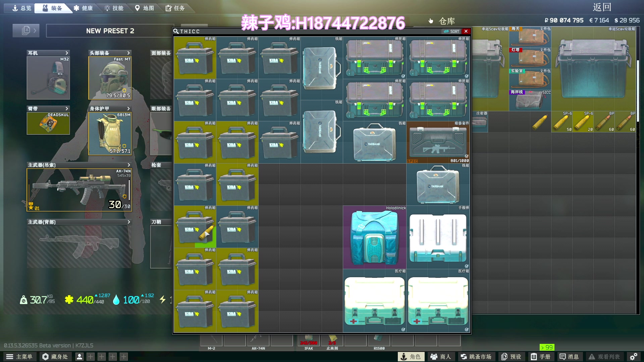Expand the 主武器(背部) back weapon arrow

tap(128, 222)
